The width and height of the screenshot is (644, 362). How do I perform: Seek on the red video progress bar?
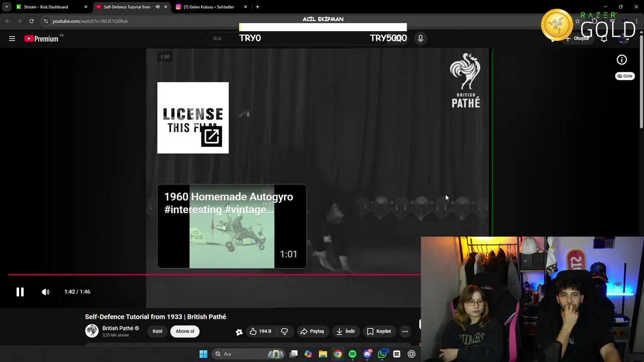[x=214, y=275]
